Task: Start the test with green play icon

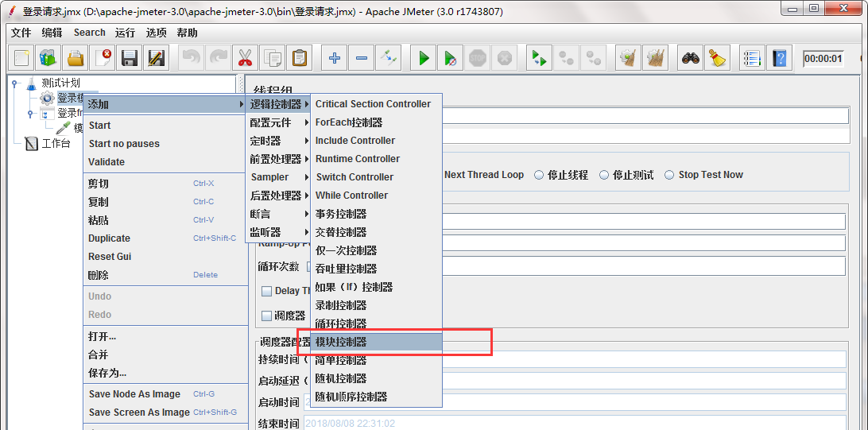Action: tap(424, 57)
